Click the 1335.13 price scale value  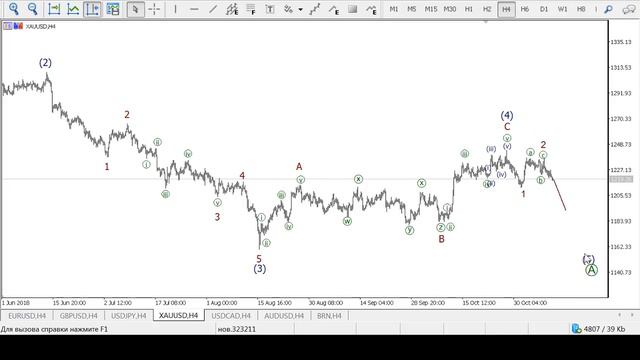[620, 42]
